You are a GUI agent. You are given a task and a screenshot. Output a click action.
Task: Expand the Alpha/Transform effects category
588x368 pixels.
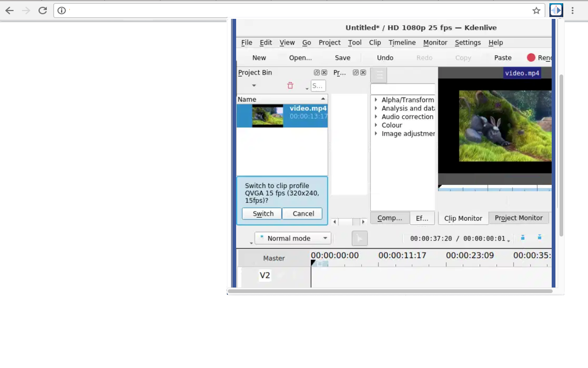(376, 100)
